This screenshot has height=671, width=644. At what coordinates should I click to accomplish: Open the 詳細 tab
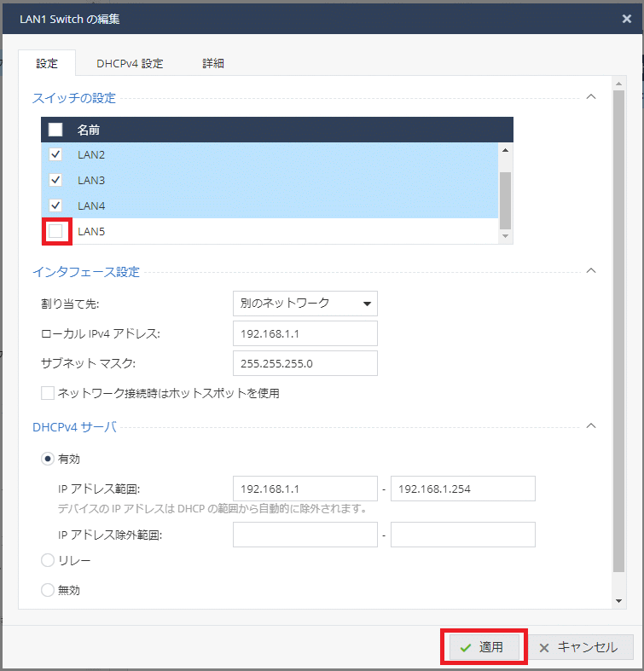[x=213, y=63]
